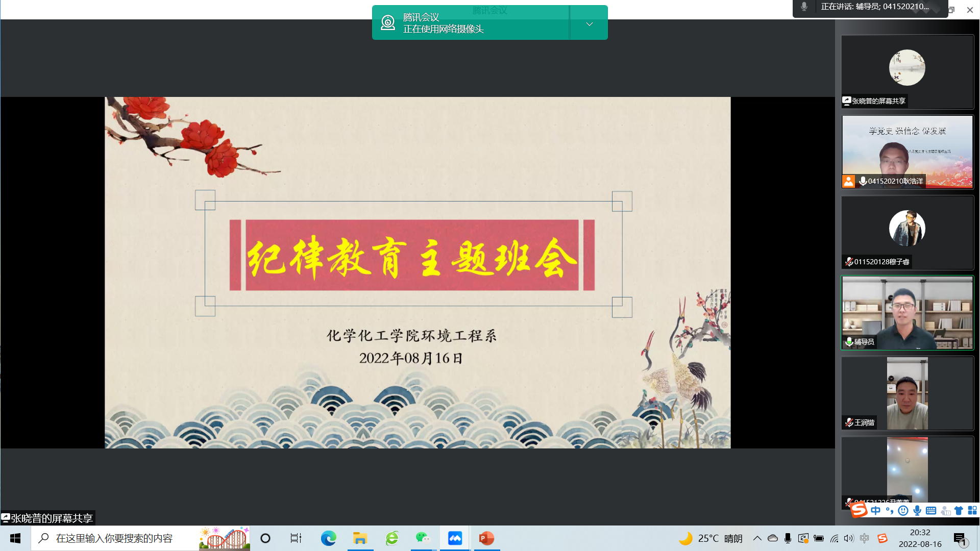
Task: Click the speaking indicator microphone icon
Action: tap(804, 7)
